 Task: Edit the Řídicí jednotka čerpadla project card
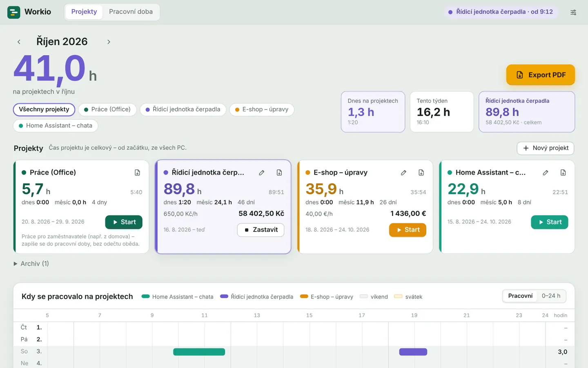point(262,173)
